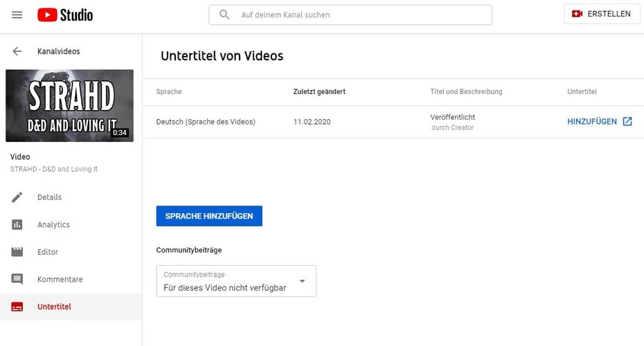Click the 'Video' label under the thumbnail
The width and height of the screenshot is (644, 346).
(x=20, y=157)
